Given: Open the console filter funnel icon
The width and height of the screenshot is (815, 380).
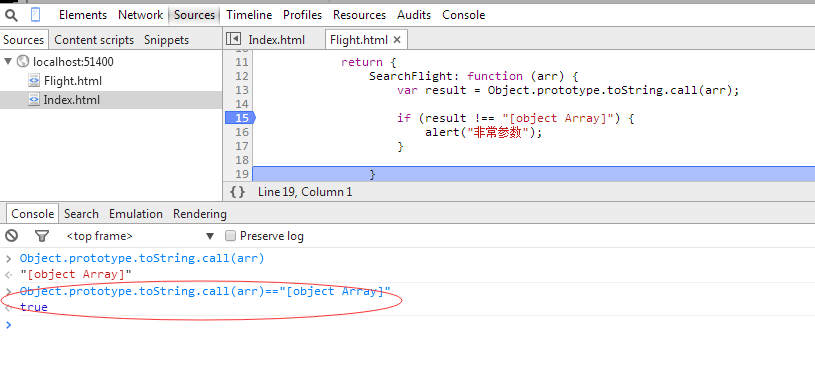Looking at the screenshot, I should pos(42,236).
